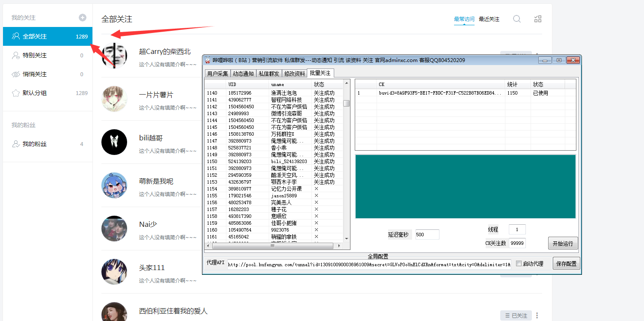Image resolution: width=644 pixels, height=321 pixels.
Task: Click the 开始运行 button
Action: click(x=563, y=243)
